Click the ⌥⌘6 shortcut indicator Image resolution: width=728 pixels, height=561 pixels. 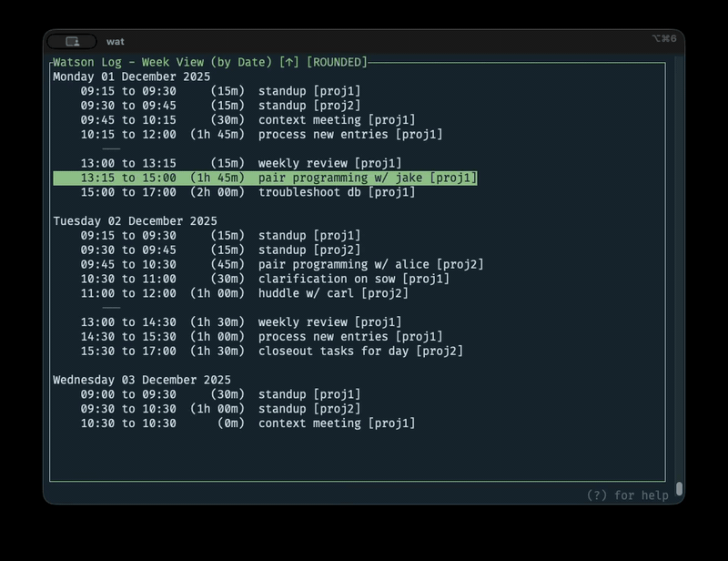point(663,39)
